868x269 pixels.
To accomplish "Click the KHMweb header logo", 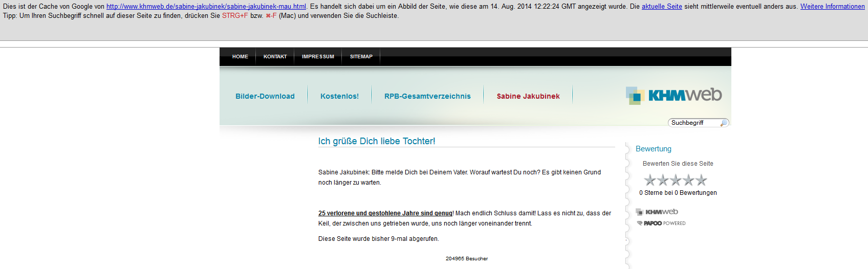I will (674, 95).
